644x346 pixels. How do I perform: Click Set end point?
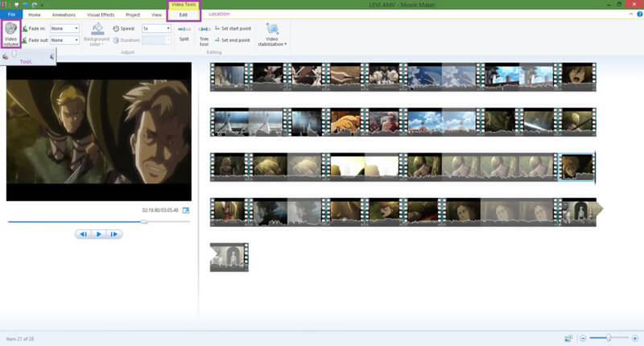(x=233, y=40)
